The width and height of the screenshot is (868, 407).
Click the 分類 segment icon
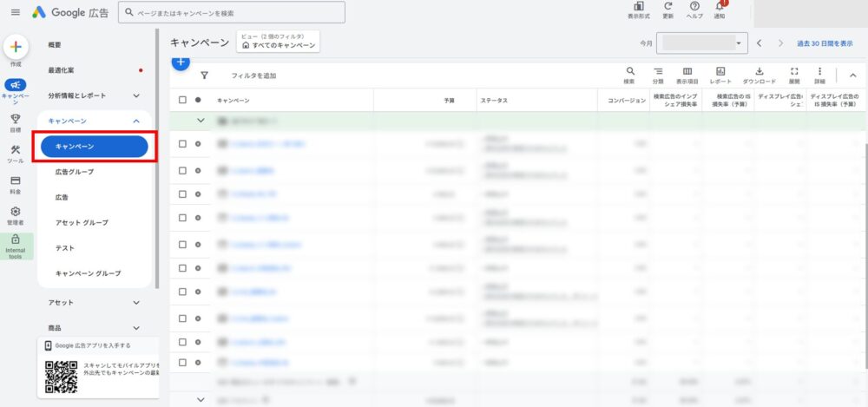click(658, 72)
